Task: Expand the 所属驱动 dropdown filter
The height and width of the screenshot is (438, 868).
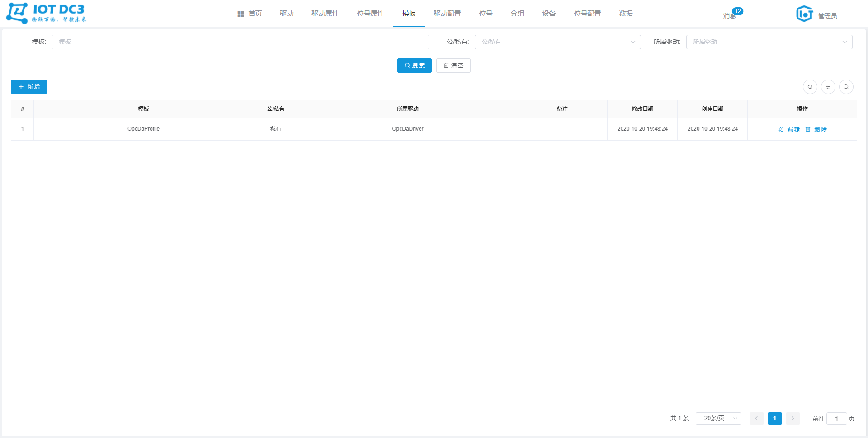Action: [x=769, y=42]
